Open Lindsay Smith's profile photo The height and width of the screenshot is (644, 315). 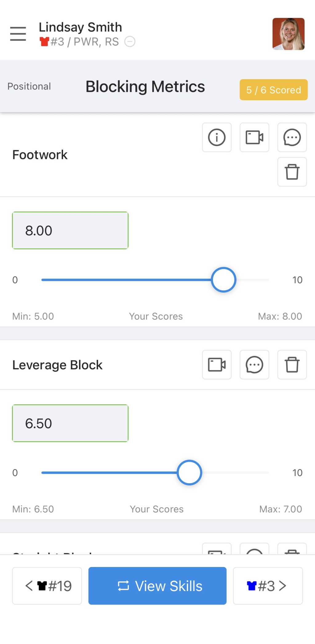pyautogui.click(x=288, y=34)
